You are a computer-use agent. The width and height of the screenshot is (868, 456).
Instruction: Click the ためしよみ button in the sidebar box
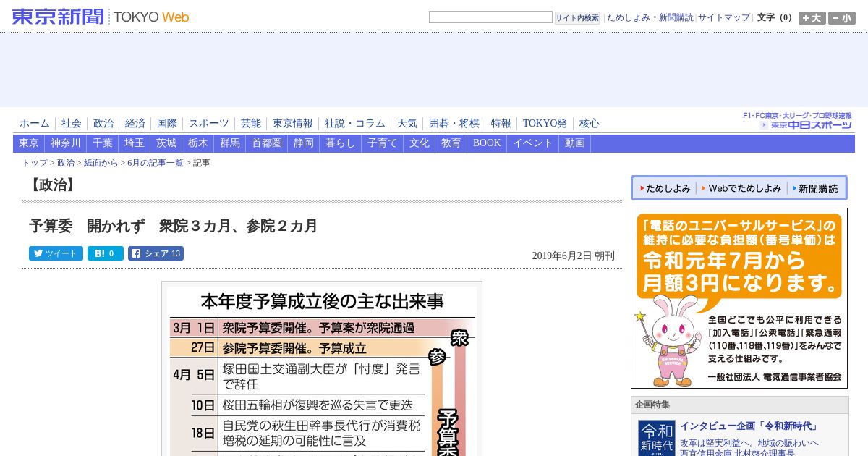tap(665, 188)
